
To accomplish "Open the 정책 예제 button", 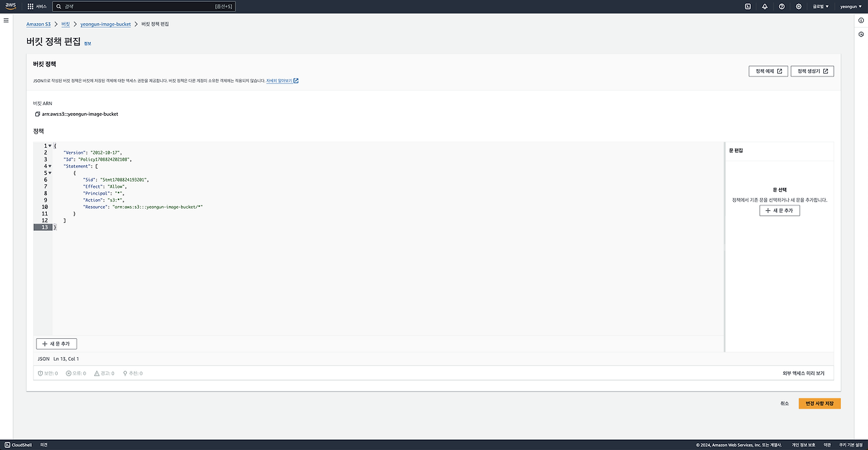I will point(768,71).
